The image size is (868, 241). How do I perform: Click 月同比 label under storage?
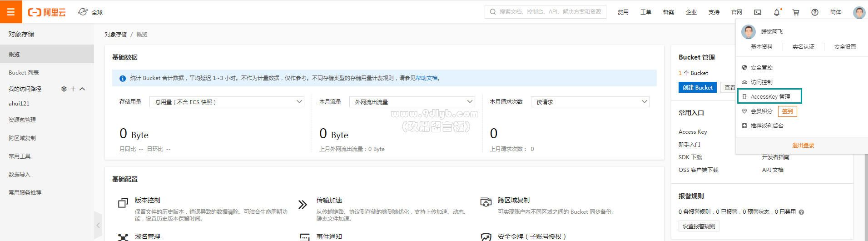coord(128,149)
